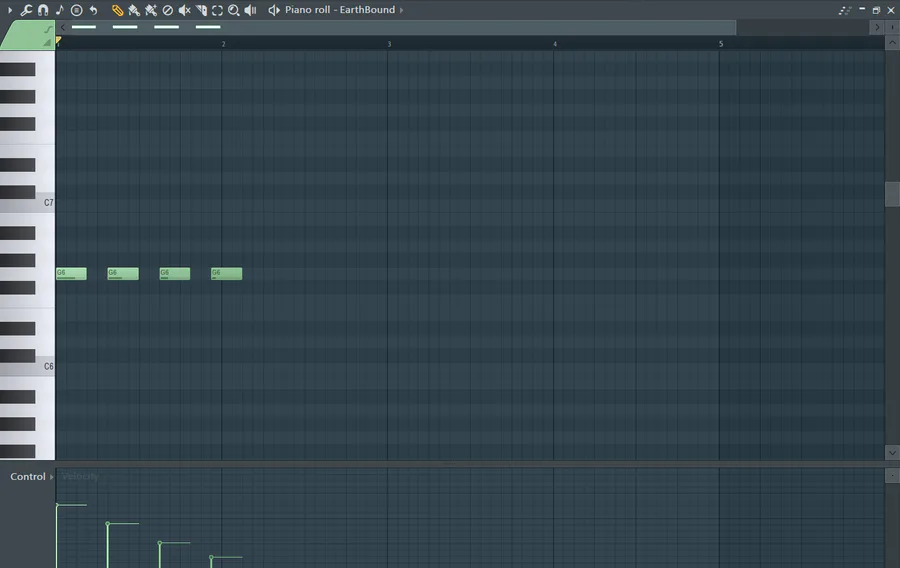Click the left scroll arrow of timeline

tap(63, 27)
